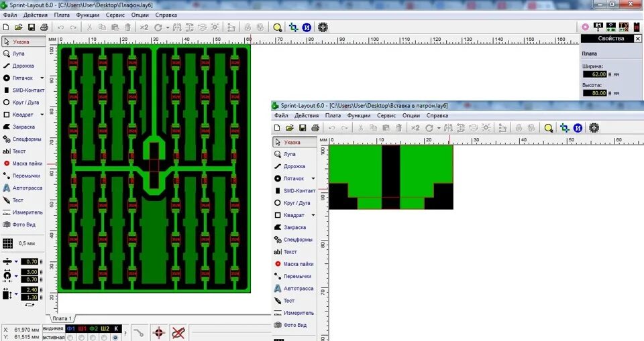Switch to Плата 1 tab
The width and height of the screenshot is (644, 341).
tap(62, 318)
